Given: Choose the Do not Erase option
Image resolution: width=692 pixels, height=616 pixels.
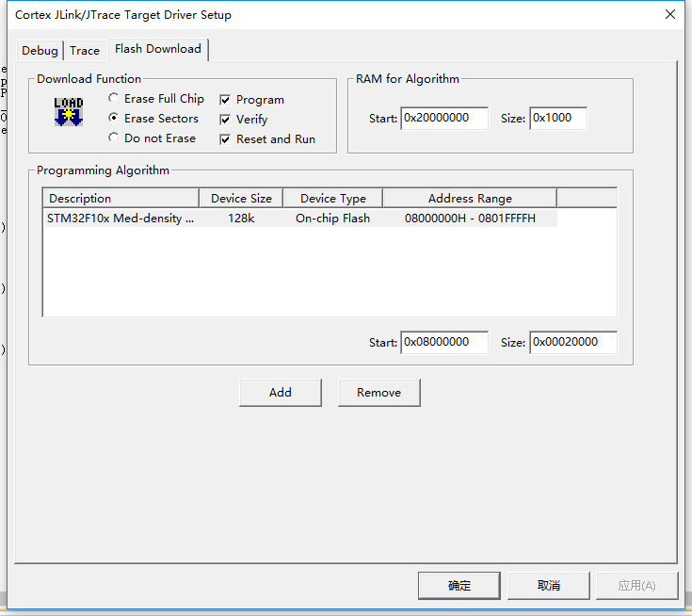Looking at the screenshot, I should 114,138.
